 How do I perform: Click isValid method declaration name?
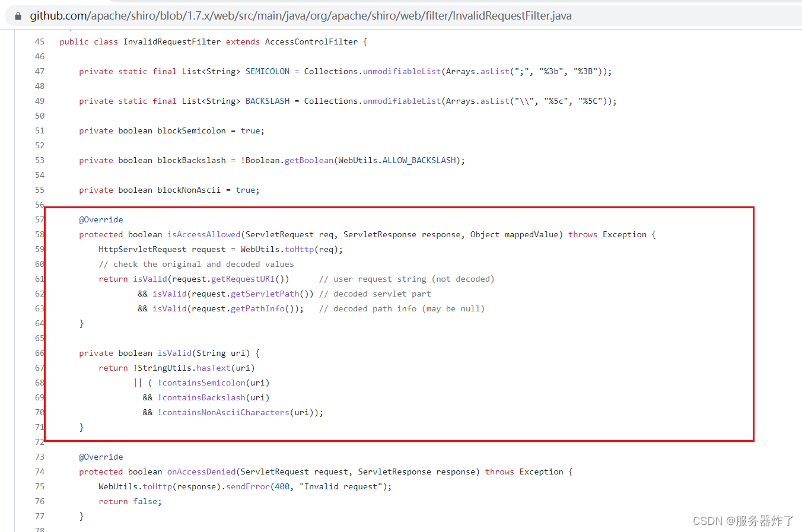click(x=174, y=353)
